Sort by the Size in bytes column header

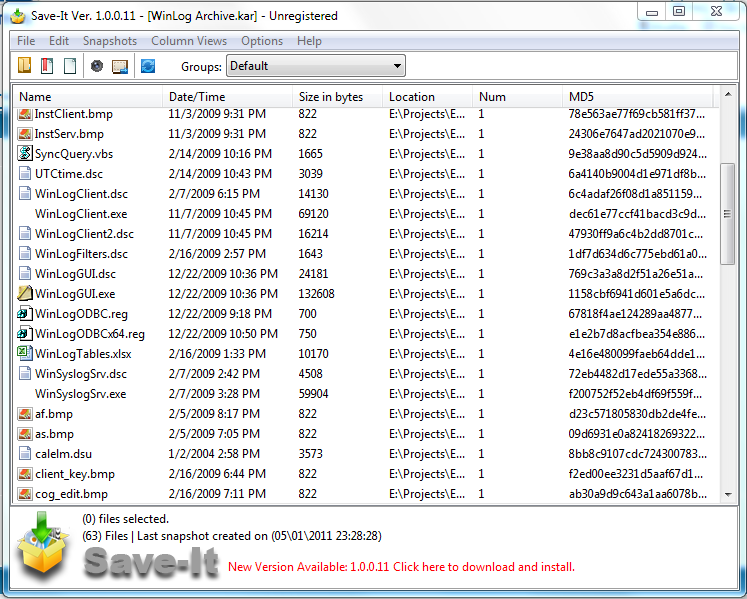[330, 97]
